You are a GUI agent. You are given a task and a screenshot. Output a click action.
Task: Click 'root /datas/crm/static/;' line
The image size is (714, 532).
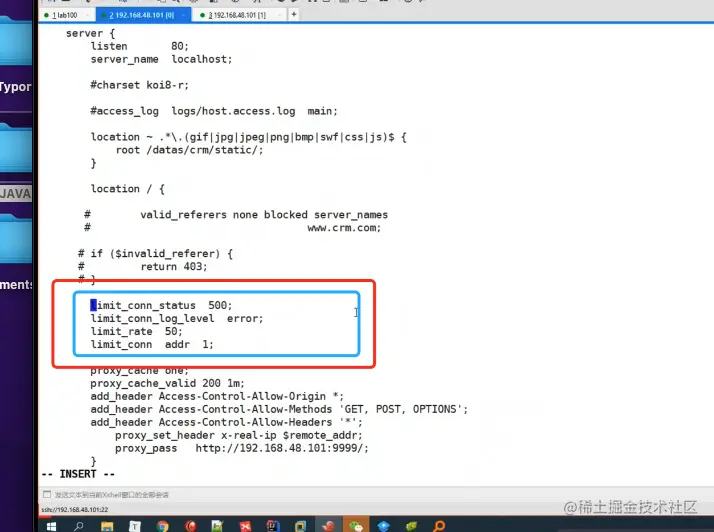tap(189, 150)
